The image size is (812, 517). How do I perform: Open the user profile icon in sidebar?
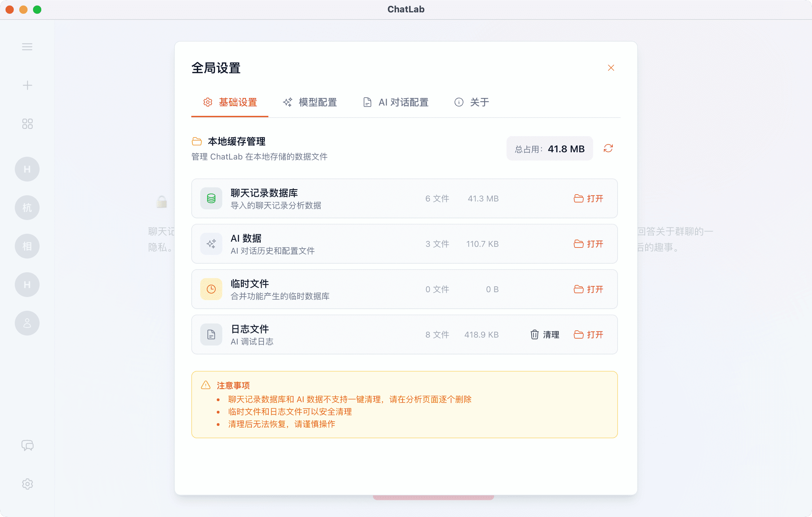pyautogui.click(x=27, y=323)
